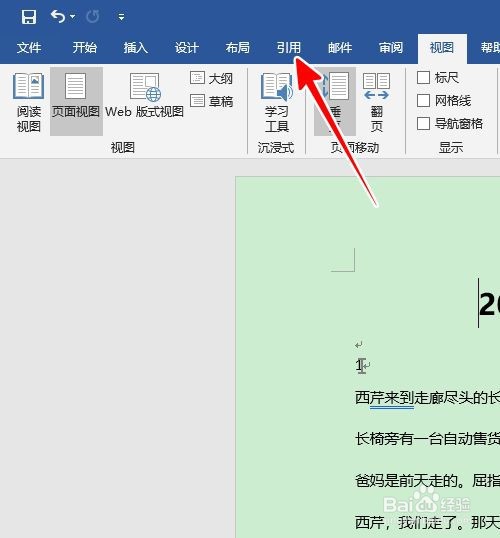Screen dimensions: 500x538
Task: Switch to the 开始 tab
Action: point(85,48)
